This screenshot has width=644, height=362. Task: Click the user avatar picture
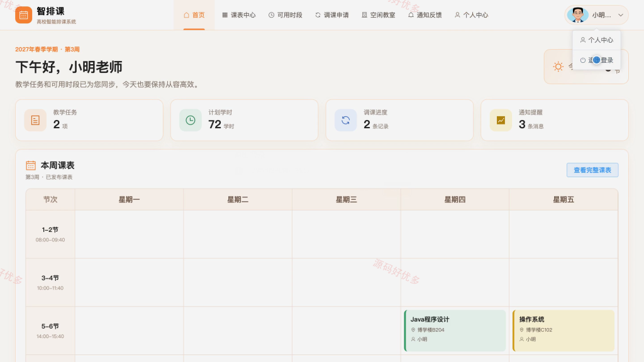click(x=577, y=15)
